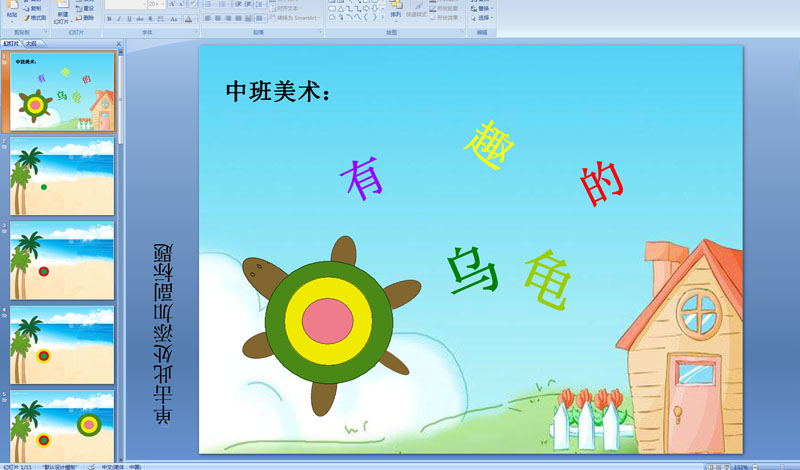800x470 pixels.
Task: Click the Clear Formatting button
Action: pos(193,4)
